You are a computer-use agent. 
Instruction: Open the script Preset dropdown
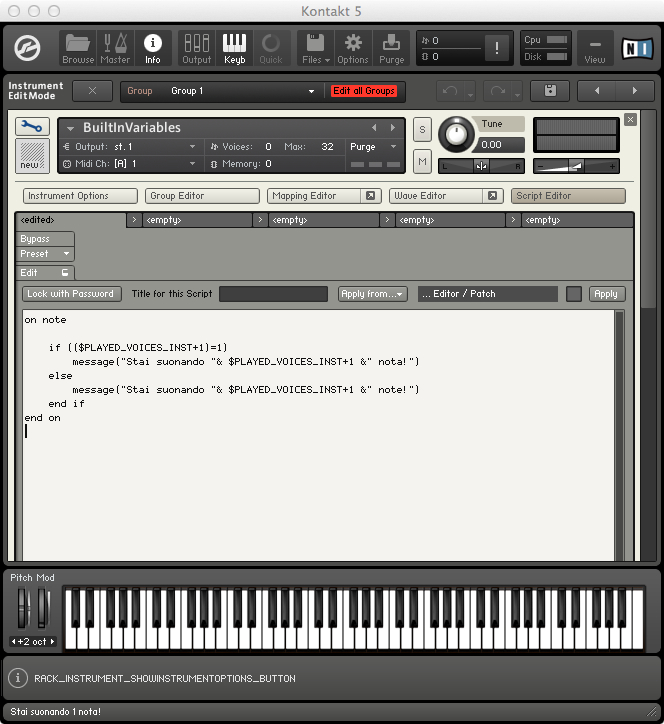pos(46,254)
